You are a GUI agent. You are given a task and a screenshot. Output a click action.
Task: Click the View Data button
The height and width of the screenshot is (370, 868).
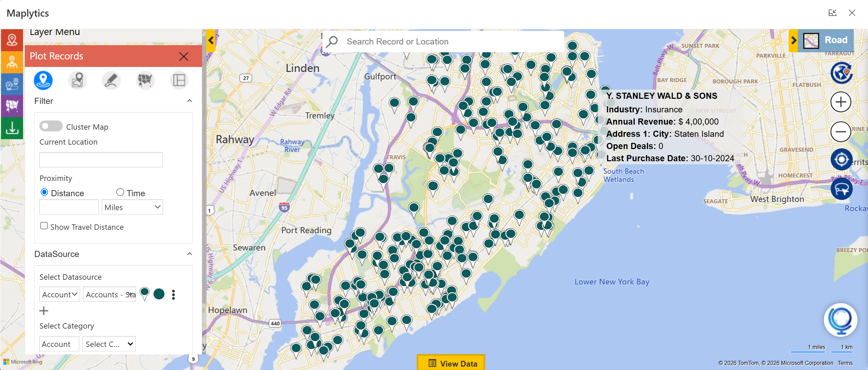point(451,363)
